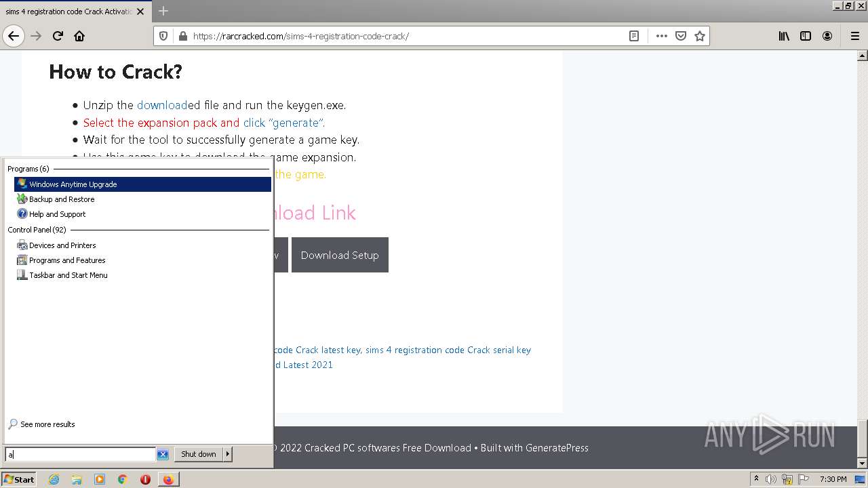Click the 7:30 PM clock
This screenshot has width=868, height=488.
point(833,479)
